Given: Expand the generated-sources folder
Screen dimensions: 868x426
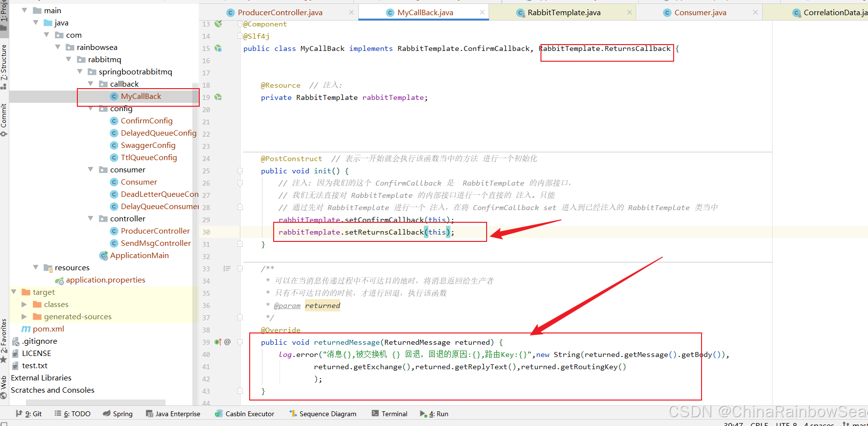Looking at the screenshot, I should pos(24,316).
